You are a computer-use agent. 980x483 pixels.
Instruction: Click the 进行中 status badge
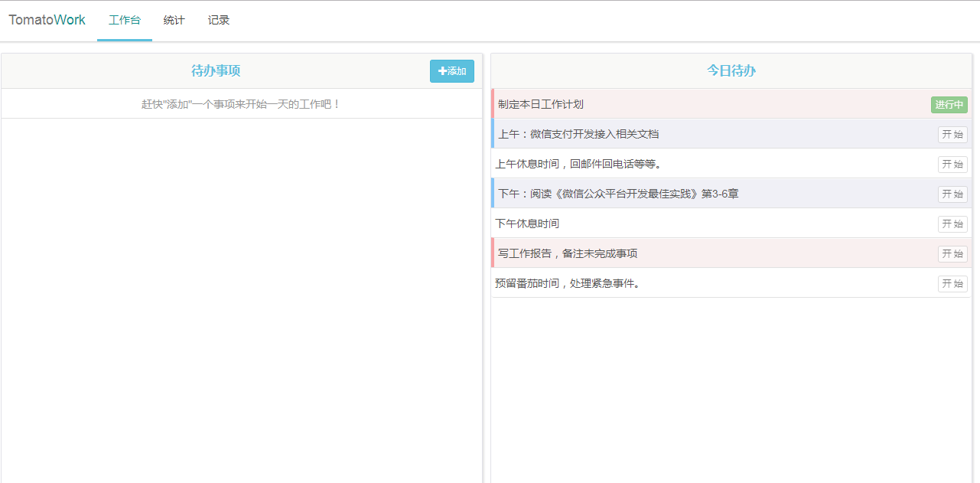point(949,105)
